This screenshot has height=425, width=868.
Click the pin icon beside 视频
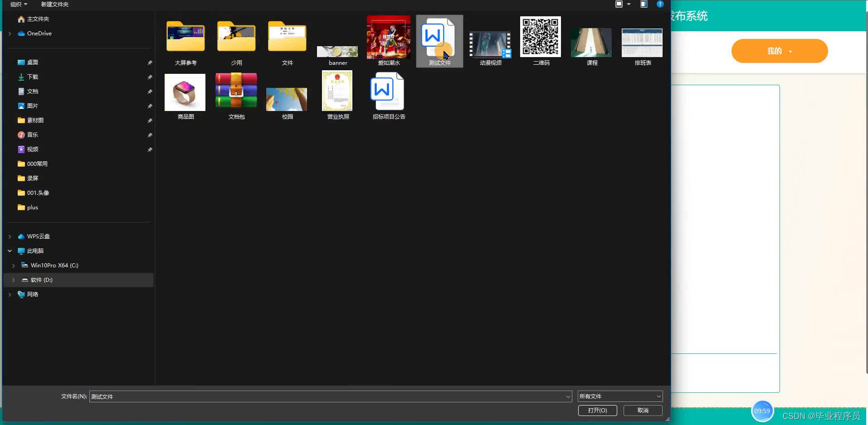point(150,150)
